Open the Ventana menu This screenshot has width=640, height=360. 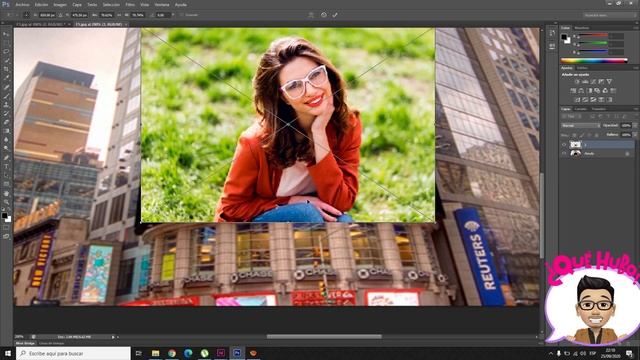click(x=162, y=5)
